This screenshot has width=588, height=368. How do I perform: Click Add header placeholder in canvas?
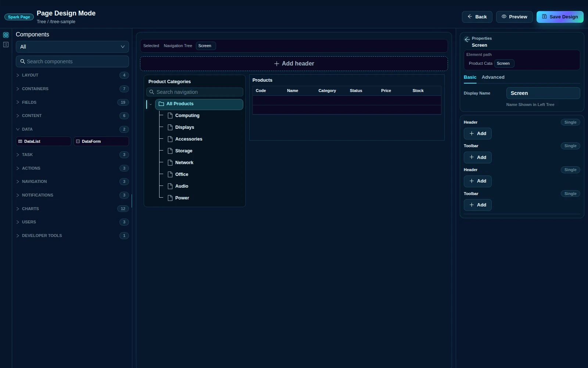(294, 64)
